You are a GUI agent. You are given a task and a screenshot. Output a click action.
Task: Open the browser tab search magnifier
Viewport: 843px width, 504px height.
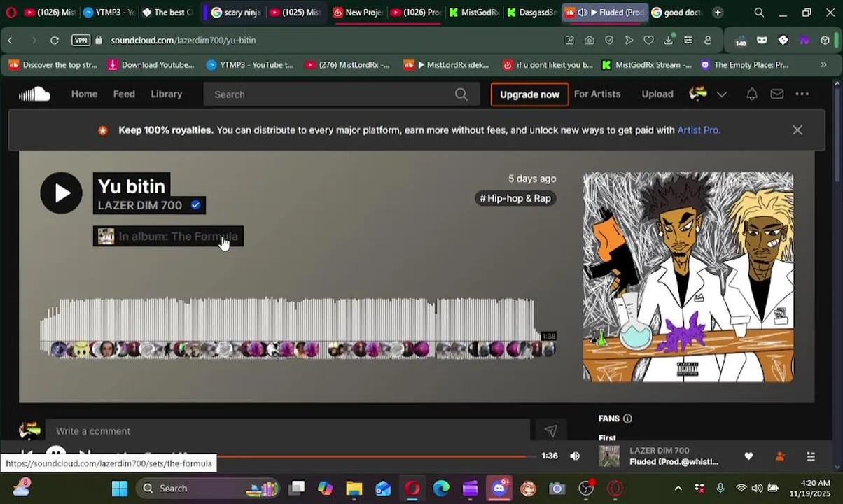(x=759, y=13)
